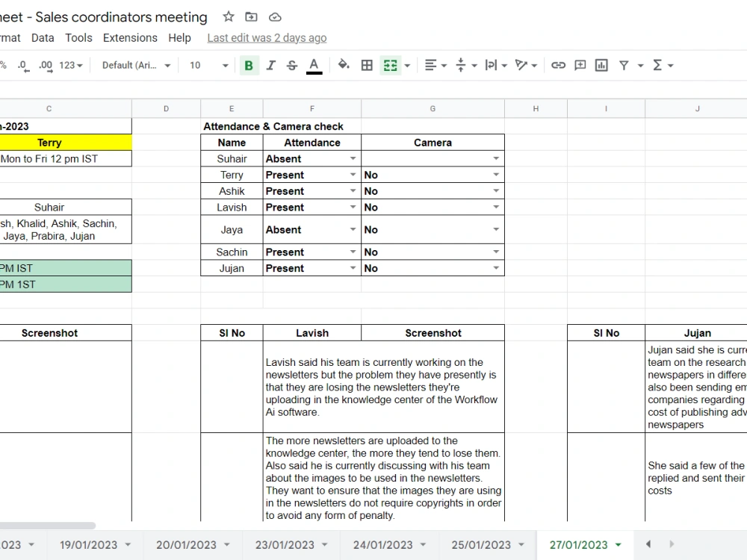747x560 pixels.
Task: Toggle strikethrough formatting
Action: (292, 65)
